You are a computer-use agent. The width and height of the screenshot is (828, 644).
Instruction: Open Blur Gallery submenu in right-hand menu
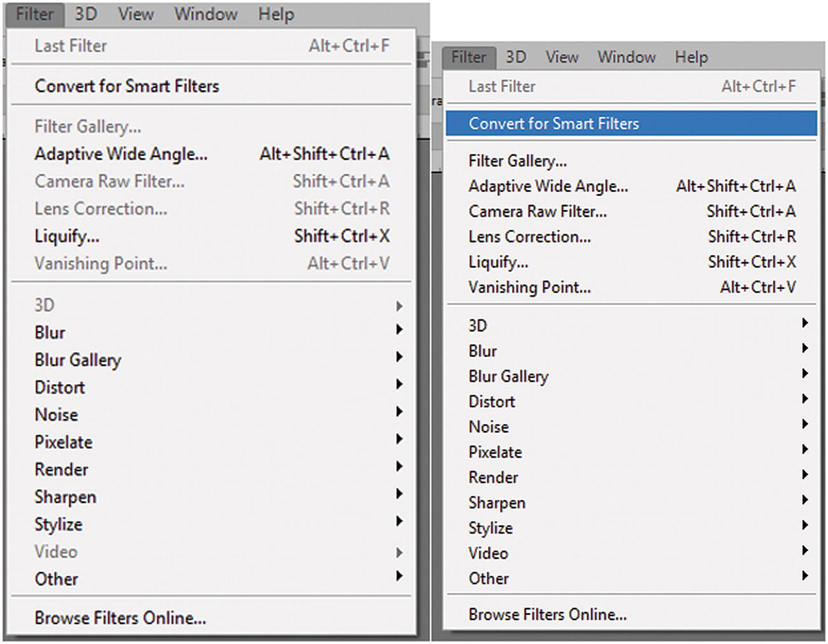508,376
